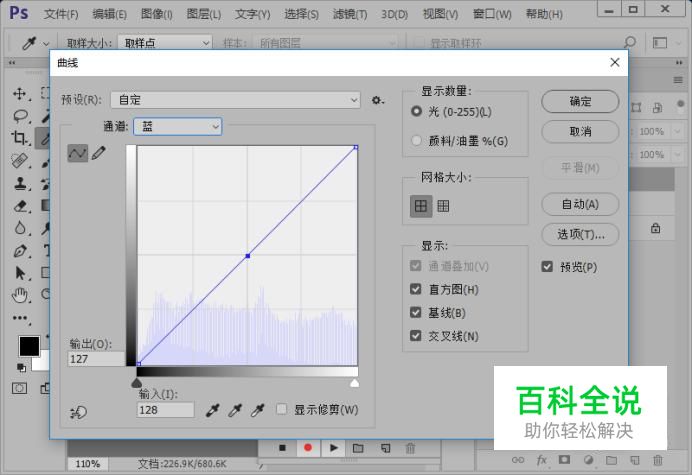Click the 取消 cancel button

tap(580, 132)
